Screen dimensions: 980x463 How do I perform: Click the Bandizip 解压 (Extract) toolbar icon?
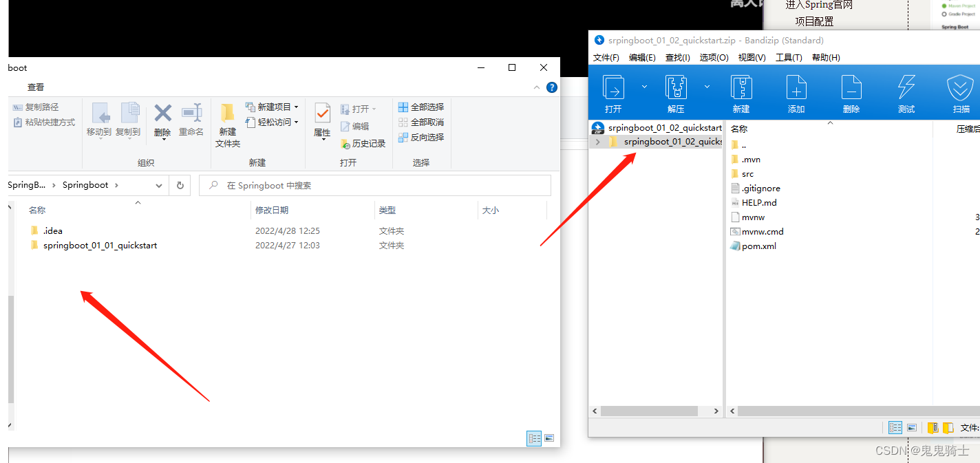click(676, 87)
